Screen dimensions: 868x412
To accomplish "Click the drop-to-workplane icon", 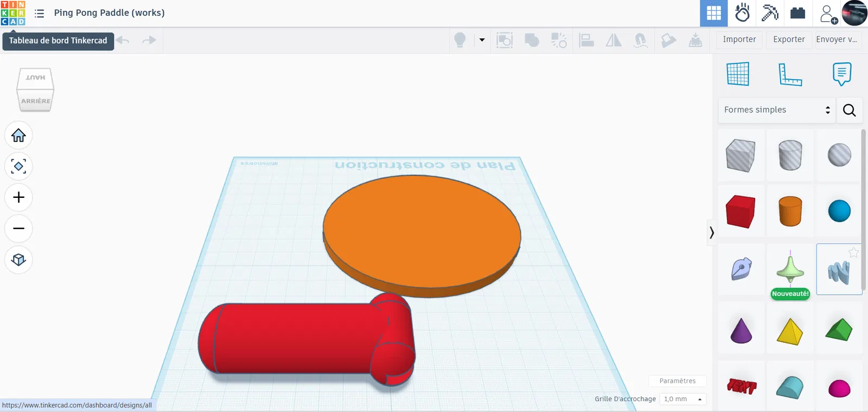I will pyautogui.click(x=695, y=40).
